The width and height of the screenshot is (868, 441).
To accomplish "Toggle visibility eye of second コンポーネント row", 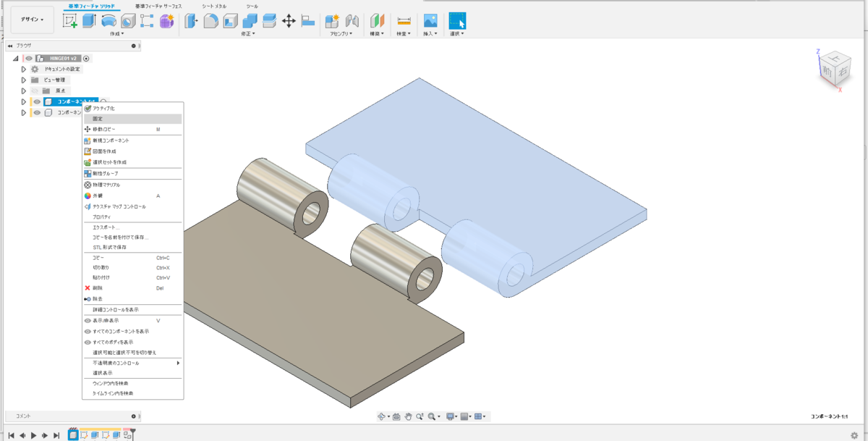I will pyautogui.click(x=37, y=112).
